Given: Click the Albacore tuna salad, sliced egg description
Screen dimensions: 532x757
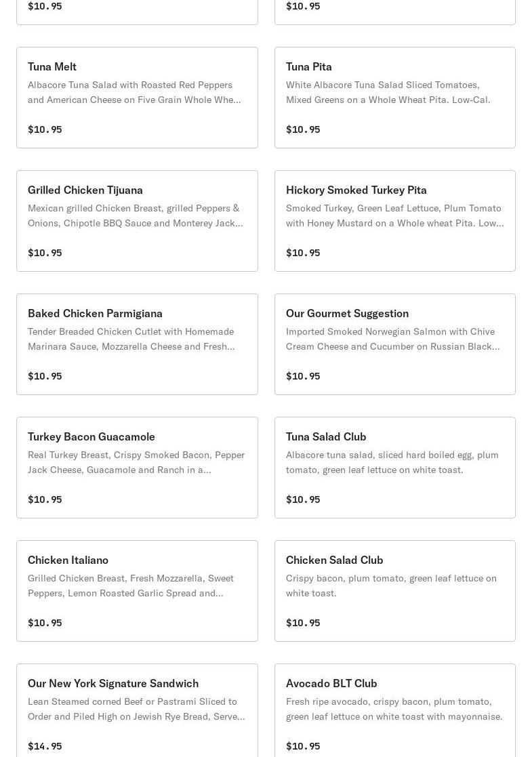Looking at the screenshot, I should coord(392,462).
